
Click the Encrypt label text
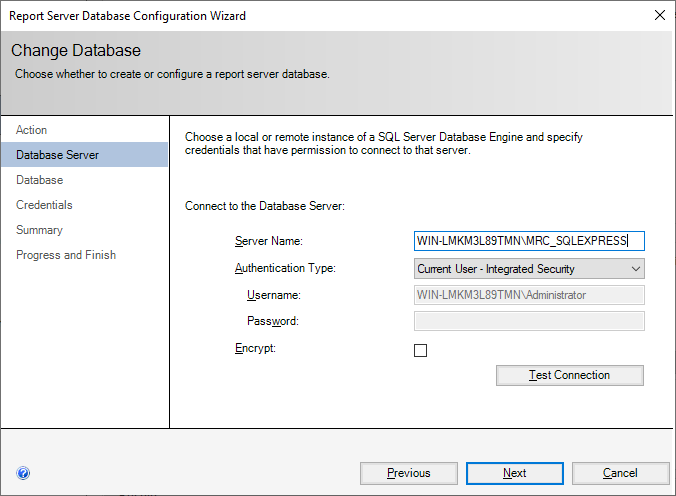point(255,349)
